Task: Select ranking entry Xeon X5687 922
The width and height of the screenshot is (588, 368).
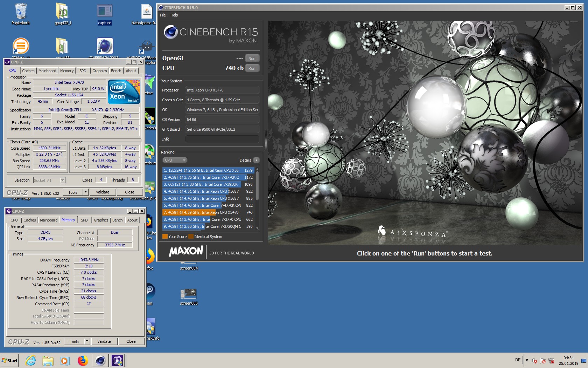Action: click(208, 191)
